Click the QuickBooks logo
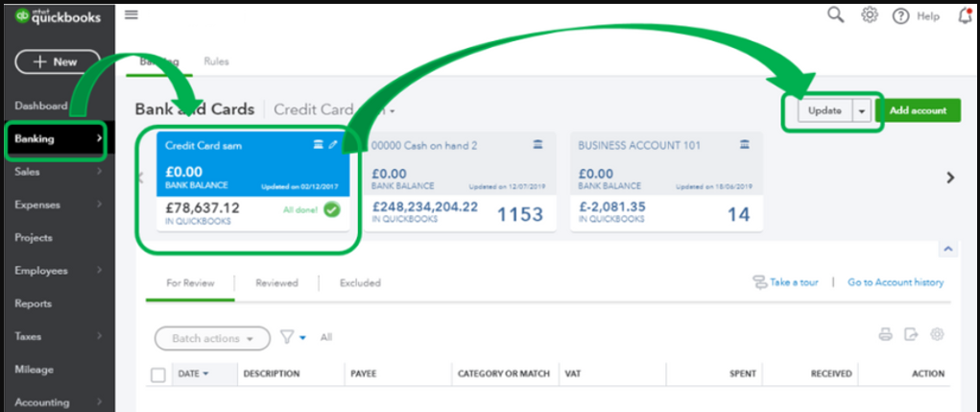The width and height of the screenshot is (980, 412). [x=58, y=16]
